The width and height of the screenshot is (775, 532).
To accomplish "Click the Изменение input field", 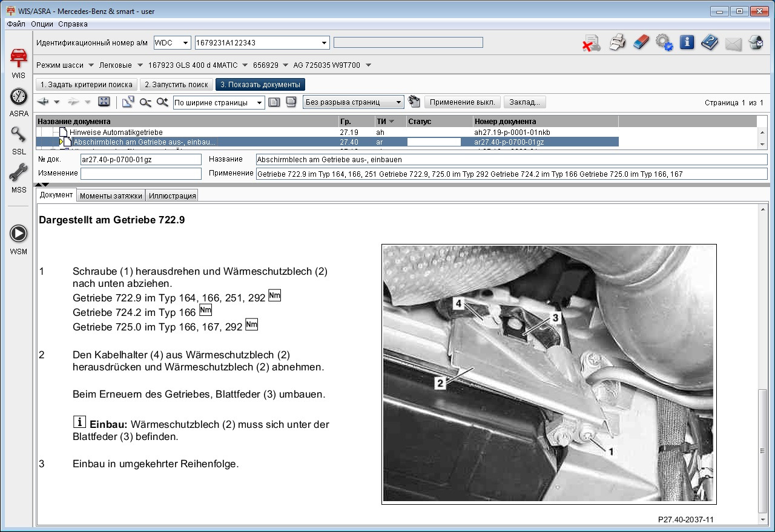I will [140, 174].
